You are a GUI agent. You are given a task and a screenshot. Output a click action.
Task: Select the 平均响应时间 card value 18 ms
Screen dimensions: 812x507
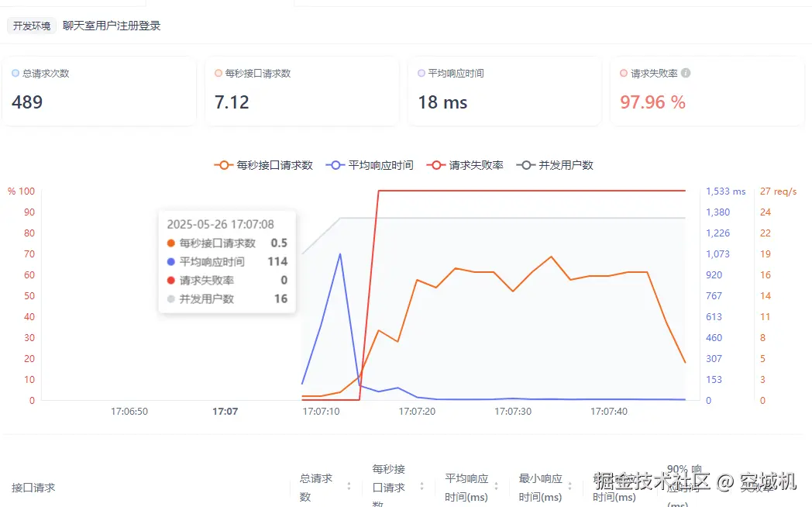(x=442, y=102)
